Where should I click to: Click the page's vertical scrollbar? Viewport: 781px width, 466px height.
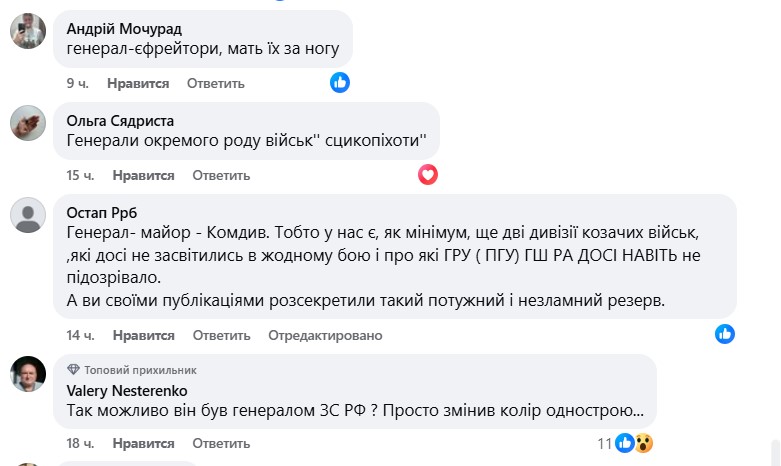775,450
